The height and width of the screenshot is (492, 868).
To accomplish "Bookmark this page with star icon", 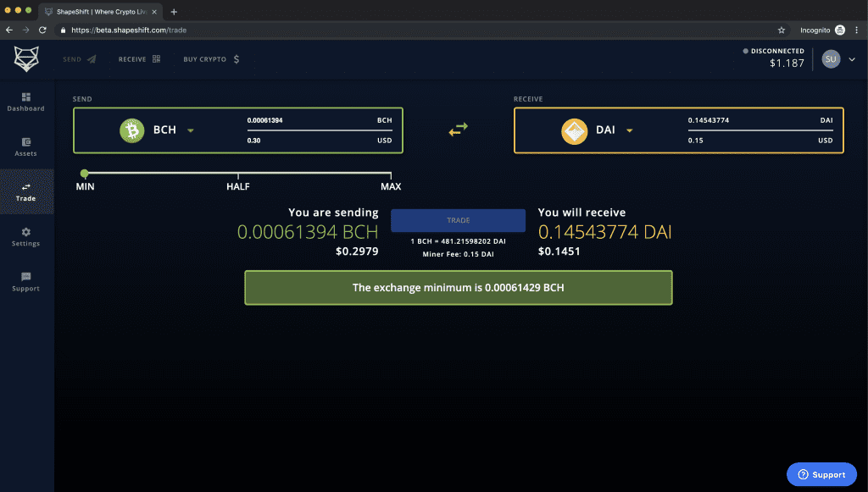I will pyautogui.click(x=781, y=30).
